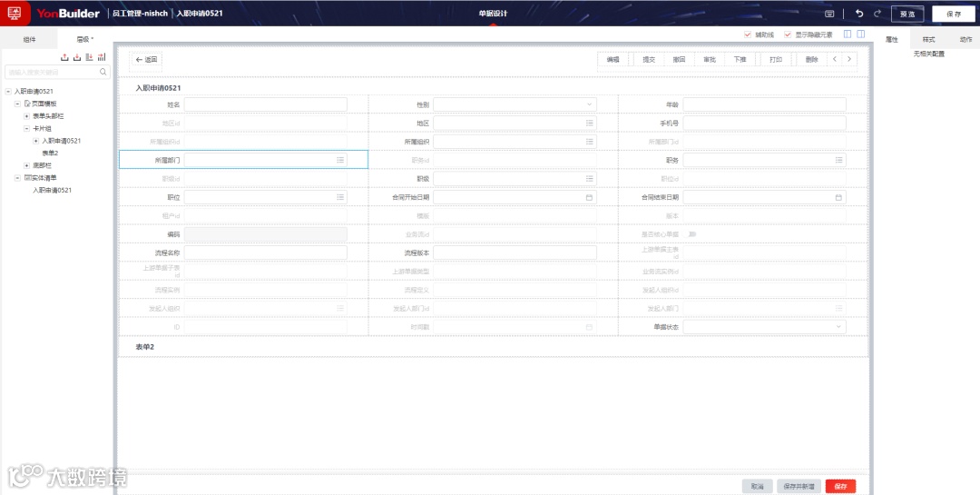The image size is (980, 495).
Task: Open the 性别 dropdown
Action: 514,104
